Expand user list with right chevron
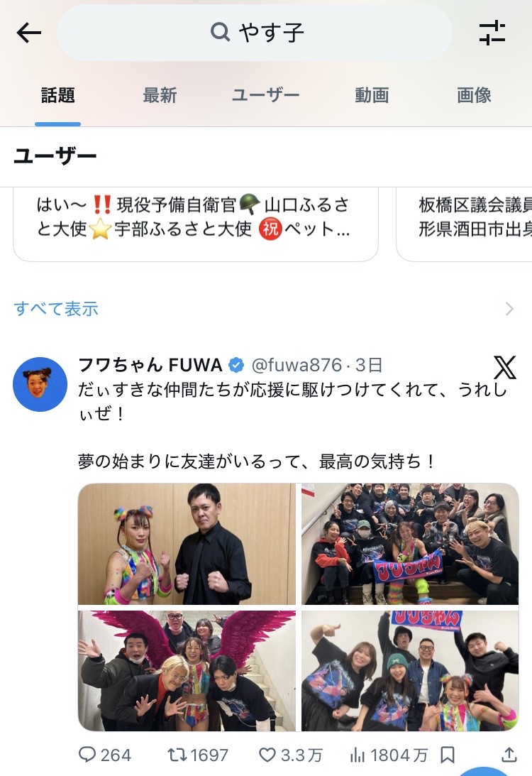 point(510,309)
